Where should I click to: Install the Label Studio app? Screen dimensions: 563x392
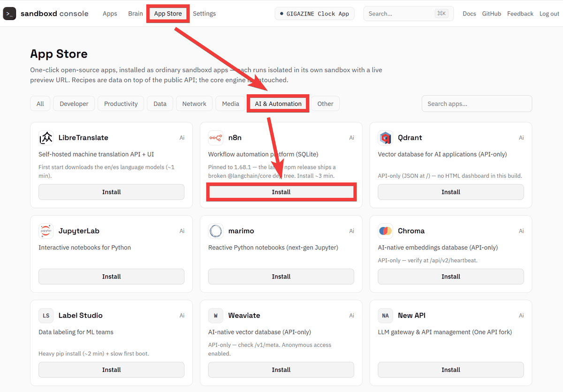pyautogui.click(x=111, y=369)
